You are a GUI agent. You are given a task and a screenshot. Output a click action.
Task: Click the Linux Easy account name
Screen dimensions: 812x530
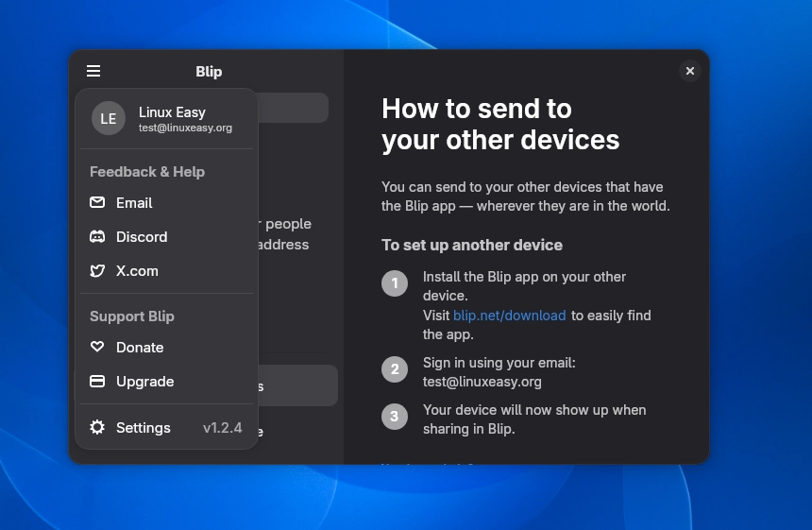172,111
